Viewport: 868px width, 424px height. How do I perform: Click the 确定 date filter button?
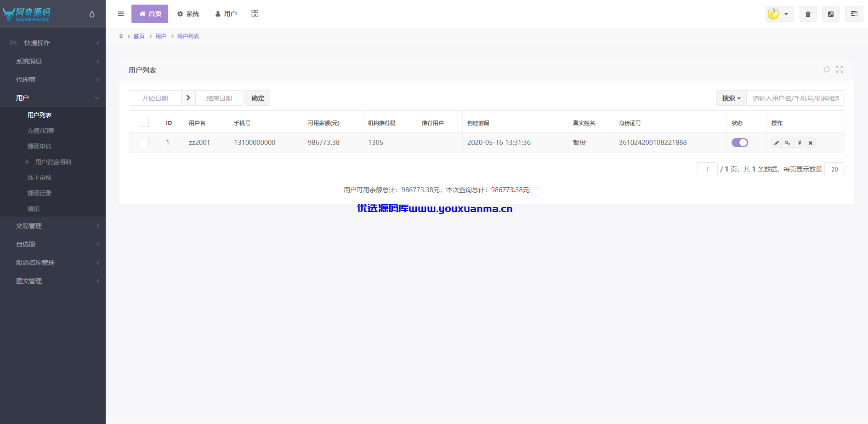[x=258, y=98]
